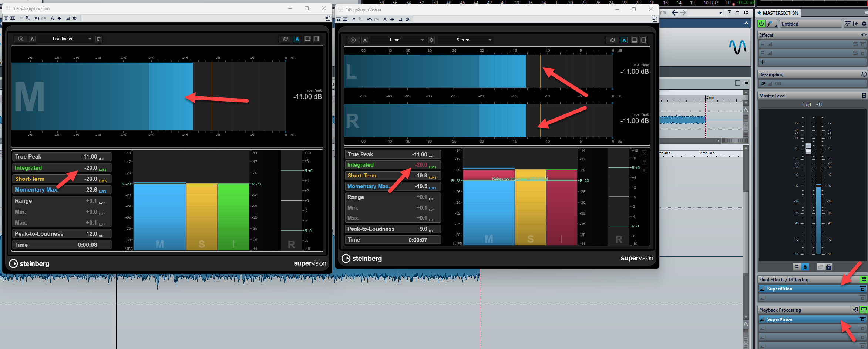
Task: Open plugin window icon on Final Effects SuperVision
Action: 862,289
